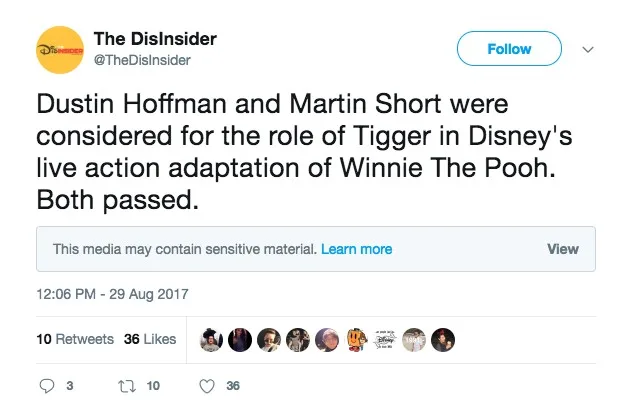The height and width of the screenshot is (407, 628).
Task: Open the last liker avatar in the row
Action: tap(443, 339)
